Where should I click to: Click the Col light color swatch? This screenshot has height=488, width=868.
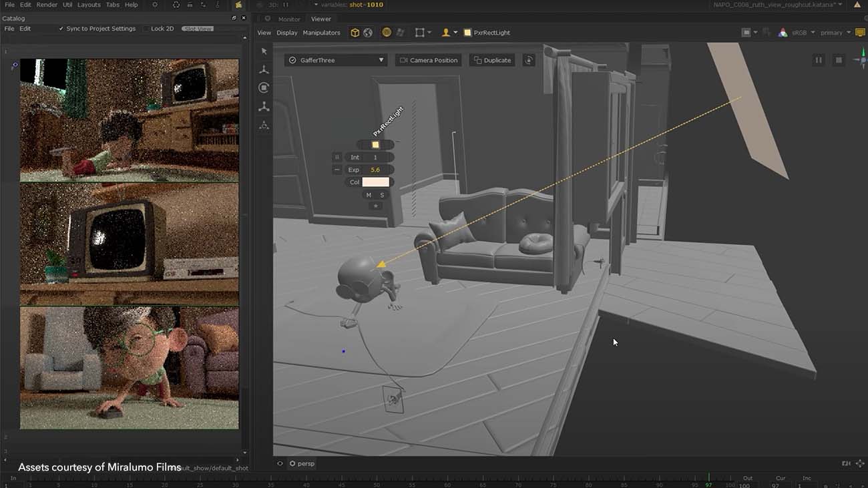point(375,182)
